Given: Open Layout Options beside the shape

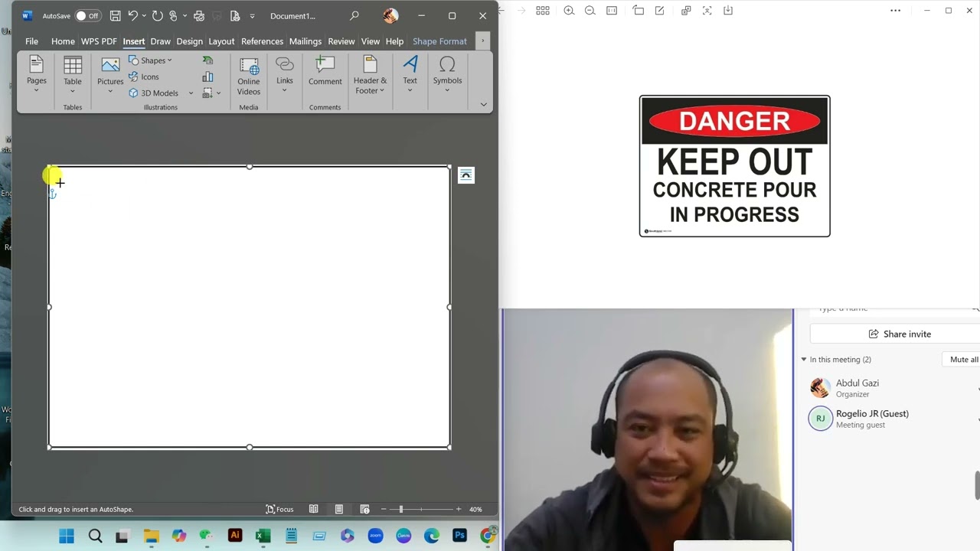Looking at the screenshot, I should (x=466, y=175).
